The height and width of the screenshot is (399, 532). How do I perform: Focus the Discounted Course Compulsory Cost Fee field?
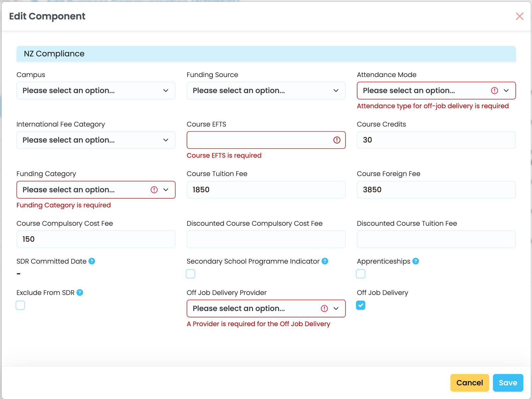click(266, 239)
